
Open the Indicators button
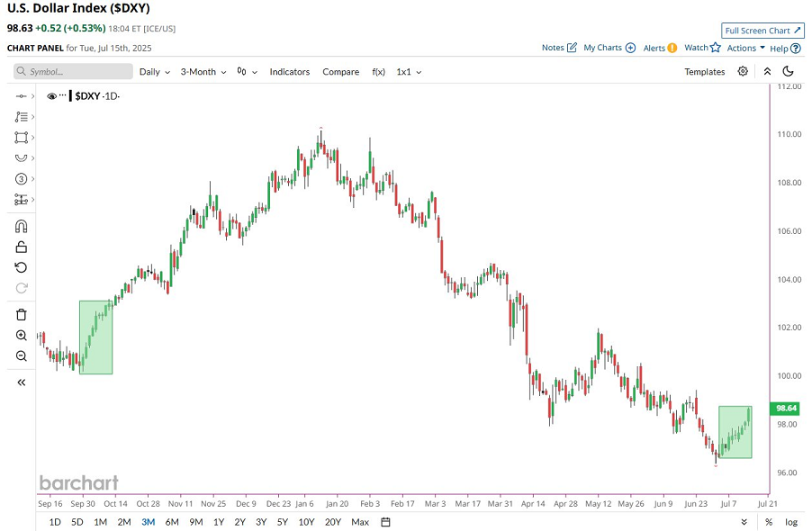click(x=289, y=72)
